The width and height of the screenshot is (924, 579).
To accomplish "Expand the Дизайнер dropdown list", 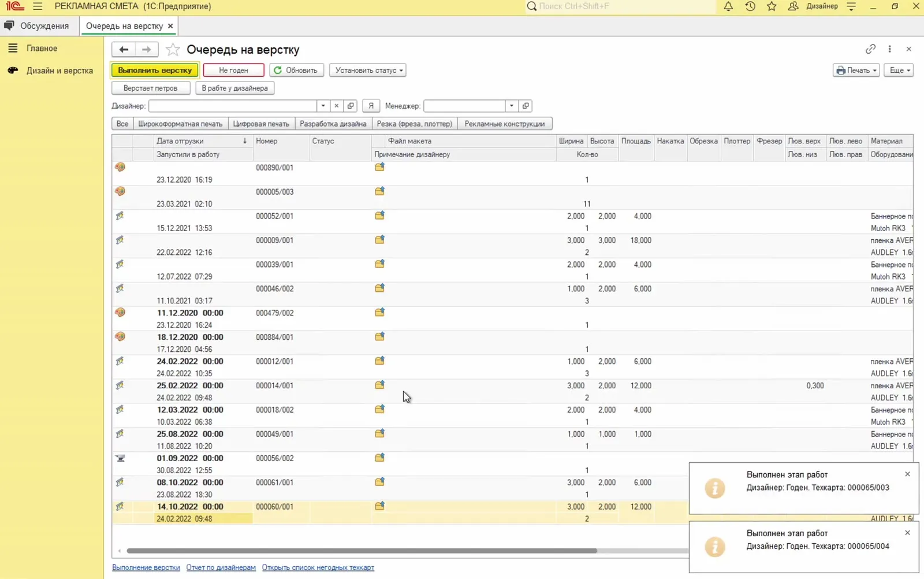I will pos(323,106).
